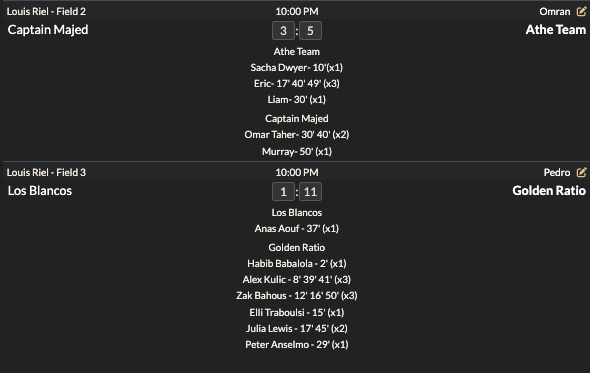
Task: Select the Eric hat-trick scorer line
Action: tap(297, 84)
